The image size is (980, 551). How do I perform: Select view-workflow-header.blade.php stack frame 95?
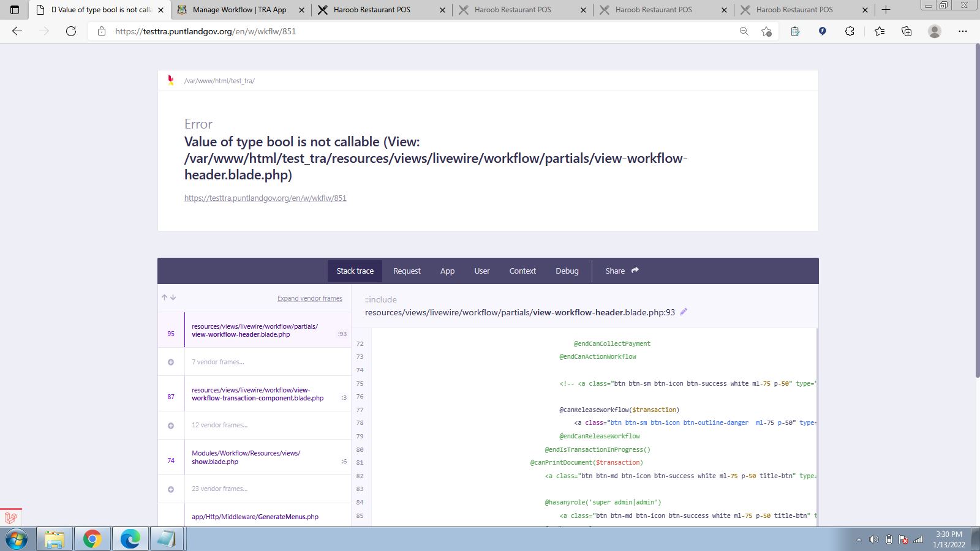254,330
